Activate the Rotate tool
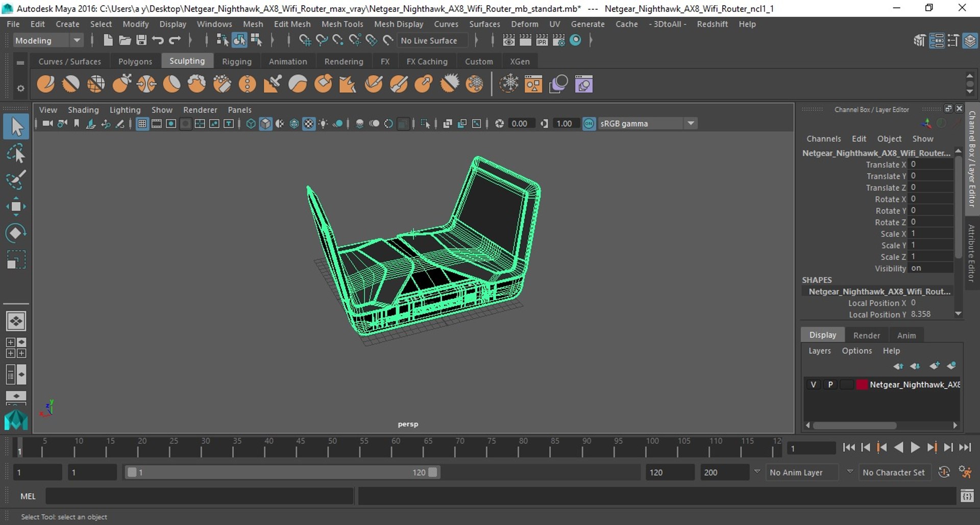 [x=16, y=233]
